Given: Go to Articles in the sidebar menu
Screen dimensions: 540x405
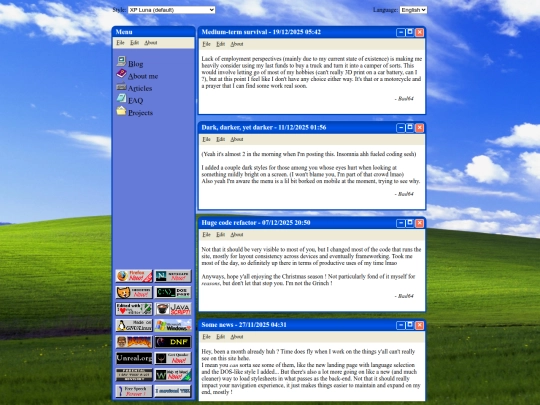Looking at the screenshot, I should pyautogui.click(x=140, y=89).
